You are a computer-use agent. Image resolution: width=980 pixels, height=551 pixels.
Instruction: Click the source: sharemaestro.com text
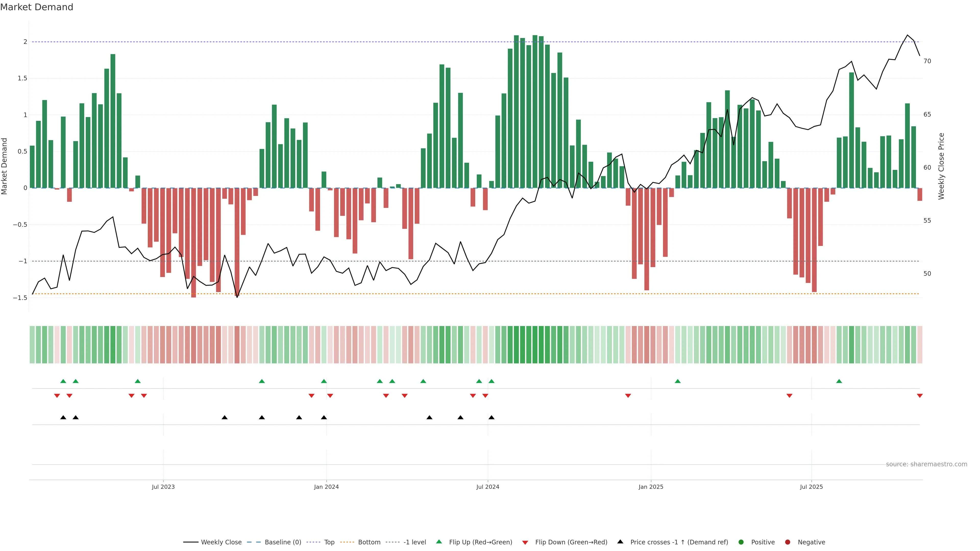click(926, 464)
